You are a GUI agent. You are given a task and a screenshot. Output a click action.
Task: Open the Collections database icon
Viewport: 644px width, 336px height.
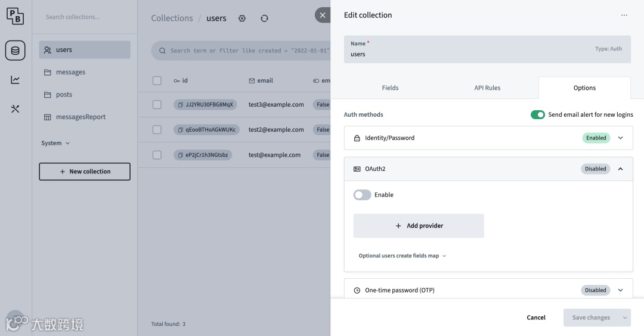click(16, 51)
